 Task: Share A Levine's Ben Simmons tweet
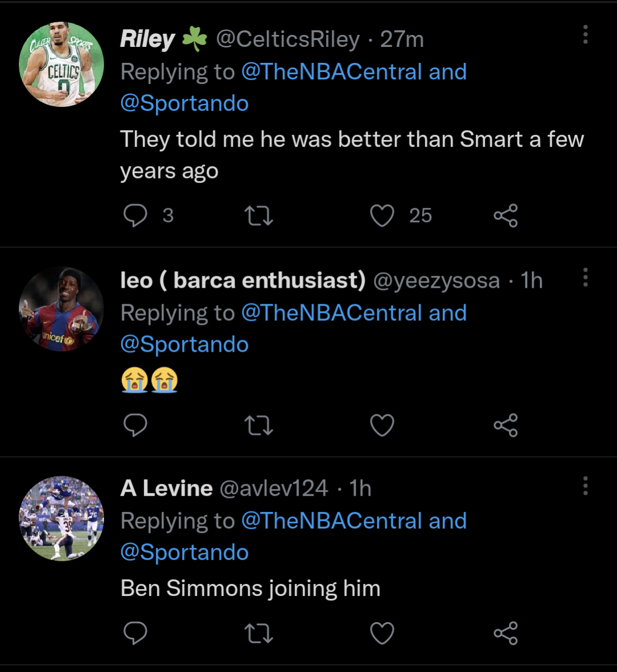[x=505, y=633]
